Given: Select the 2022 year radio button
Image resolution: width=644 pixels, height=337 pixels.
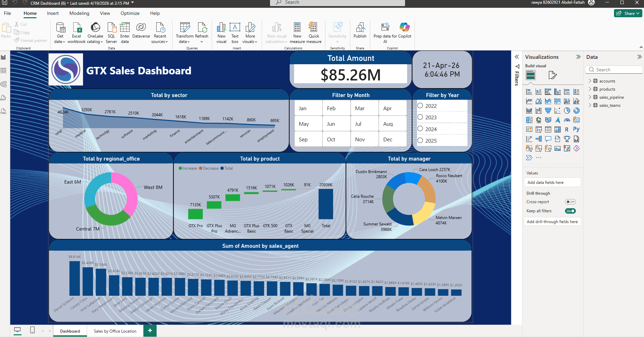Looking at the screenshot, I should 420,105.
